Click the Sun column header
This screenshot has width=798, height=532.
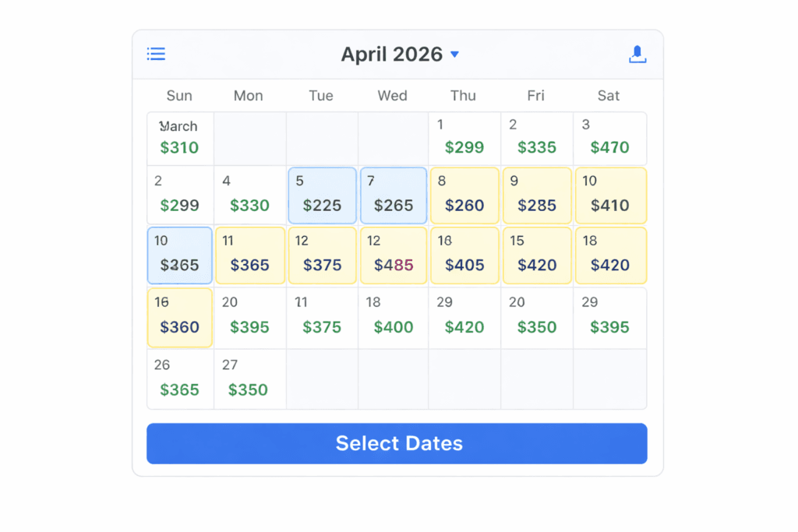tap(179, 95)
